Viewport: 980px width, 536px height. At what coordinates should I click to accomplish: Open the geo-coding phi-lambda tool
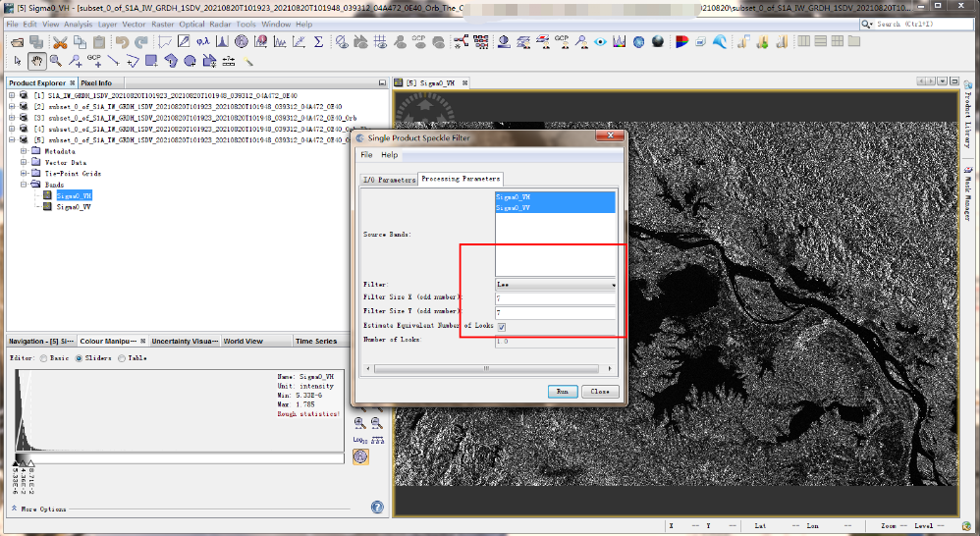coord(202,42)
